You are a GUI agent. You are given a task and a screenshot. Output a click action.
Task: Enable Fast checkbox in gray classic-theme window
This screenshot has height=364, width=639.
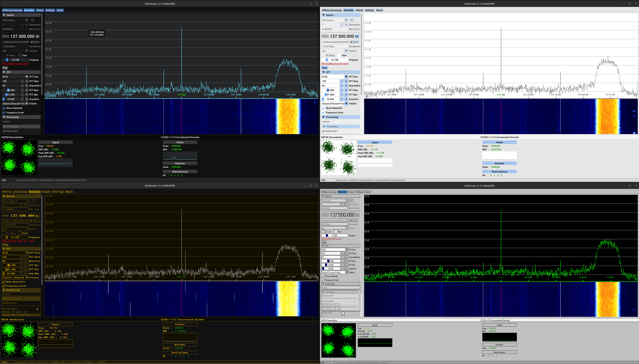pos(336,232)
